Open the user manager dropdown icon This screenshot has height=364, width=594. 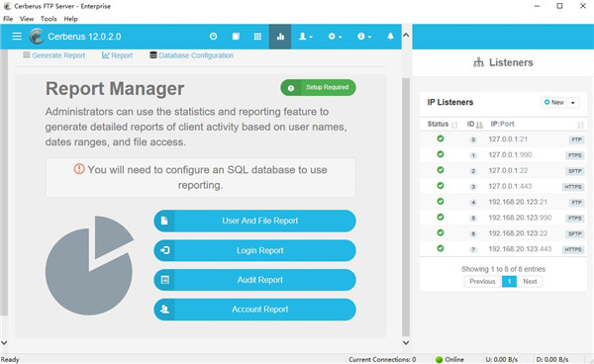point(305,37)
